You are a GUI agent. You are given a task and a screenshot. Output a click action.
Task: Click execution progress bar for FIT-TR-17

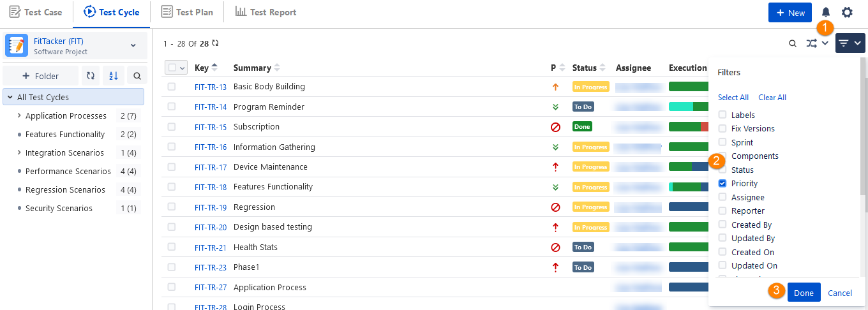click(689, 166)
